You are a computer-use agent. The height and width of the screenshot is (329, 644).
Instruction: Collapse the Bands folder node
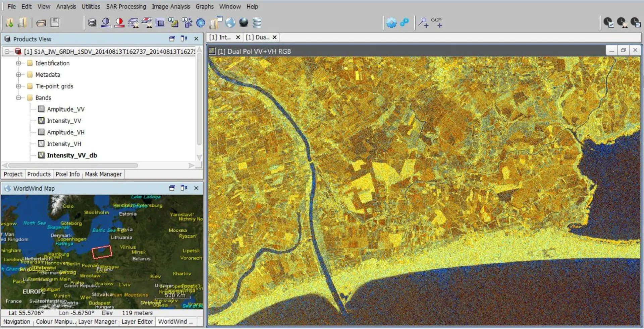click(x=18, y=98)
